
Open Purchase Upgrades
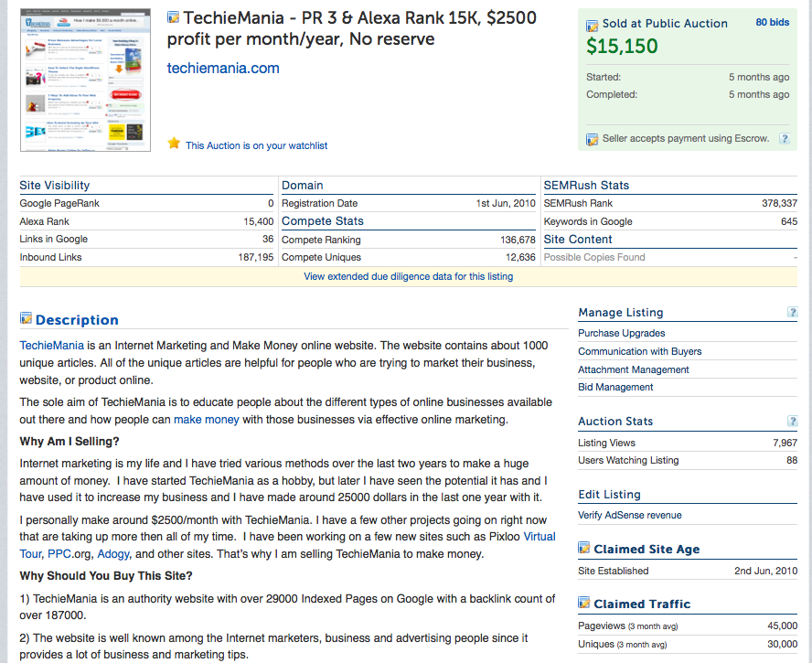(x=622, y=333)
